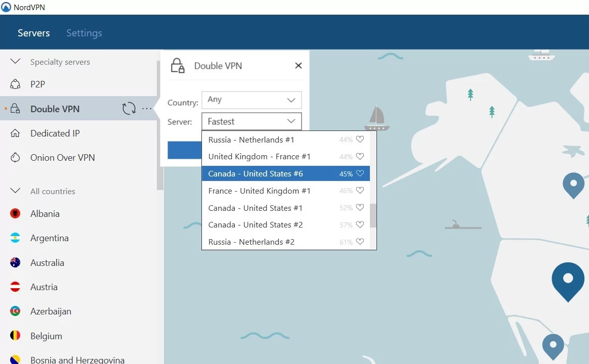Screen dimensions: 589x364
Task: Choose Russia - Netherlands #1 server
Action: (x=285, y=140)
